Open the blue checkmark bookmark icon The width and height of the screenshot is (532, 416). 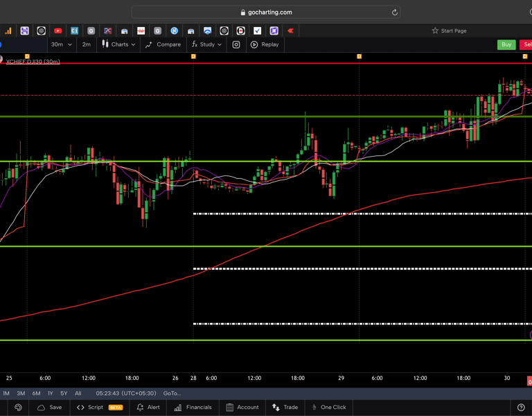[257, 31]
